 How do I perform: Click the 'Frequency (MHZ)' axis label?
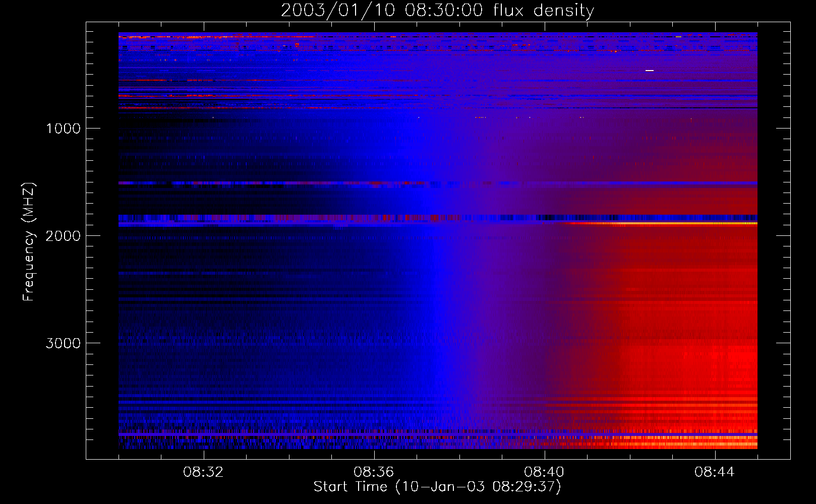(29, 242)
